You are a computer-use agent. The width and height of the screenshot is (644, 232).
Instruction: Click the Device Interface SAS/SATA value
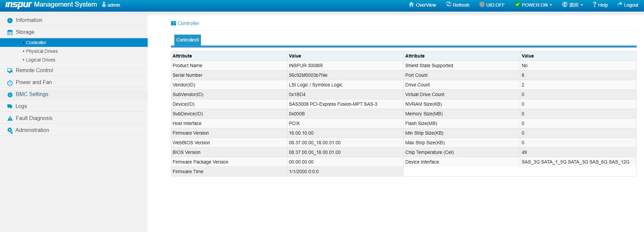point(575,162)
